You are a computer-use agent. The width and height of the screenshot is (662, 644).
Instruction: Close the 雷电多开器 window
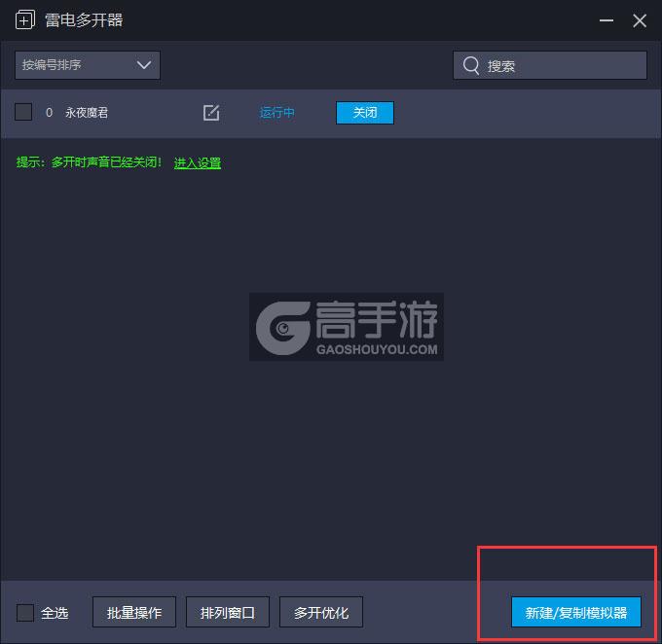point(639,20)
